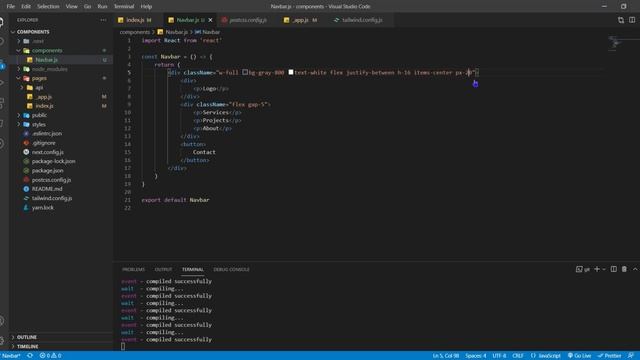Pick color from bg-gray-800 swatch
The image size is (640, 360).
click(245, 72)
